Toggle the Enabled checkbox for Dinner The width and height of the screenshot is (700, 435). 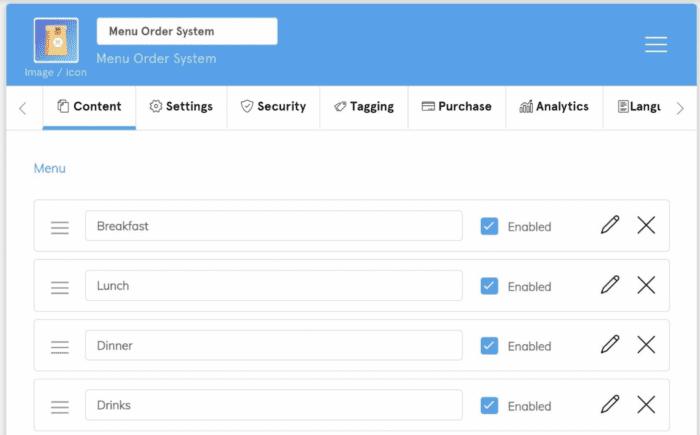point(489,346)
